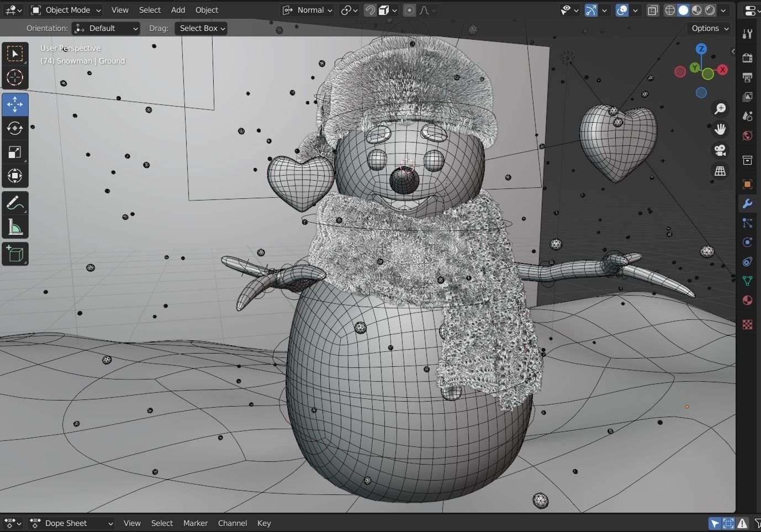The height and width of the screenshot is (532, 761).
Task: Switch to material preview shading
Action: coord(696,10)
